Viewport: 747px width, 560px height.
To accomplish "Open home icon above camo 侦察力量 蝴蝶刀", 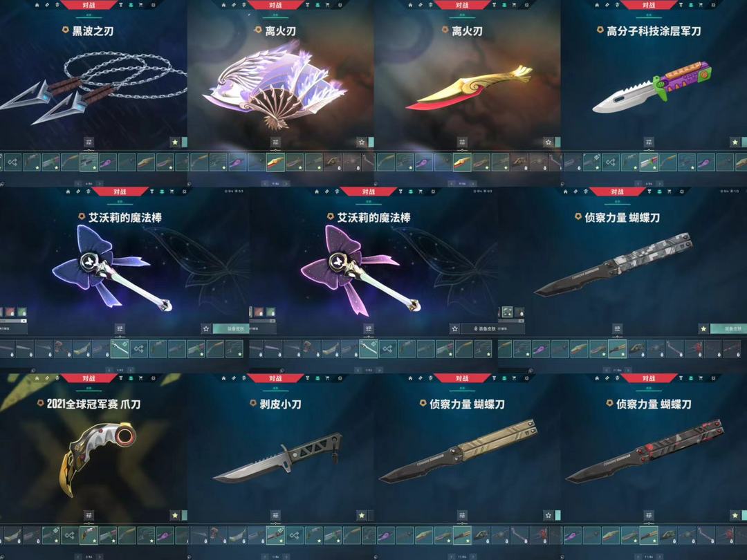I will (565, 192).
